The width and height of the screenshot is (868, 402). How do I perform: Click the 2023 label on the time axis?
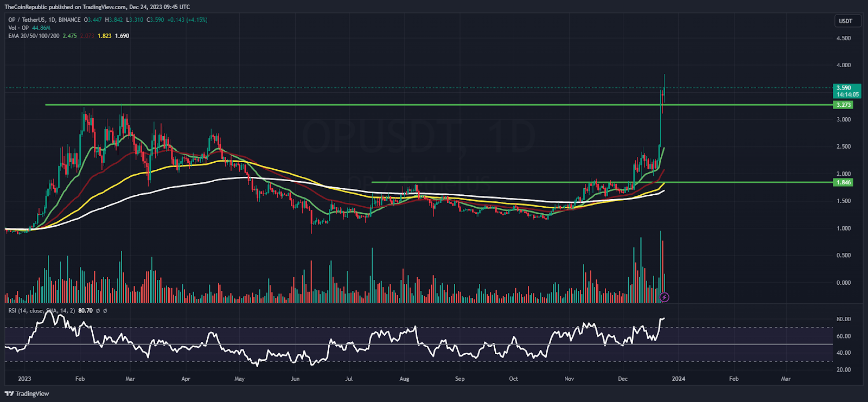[24, 379]
